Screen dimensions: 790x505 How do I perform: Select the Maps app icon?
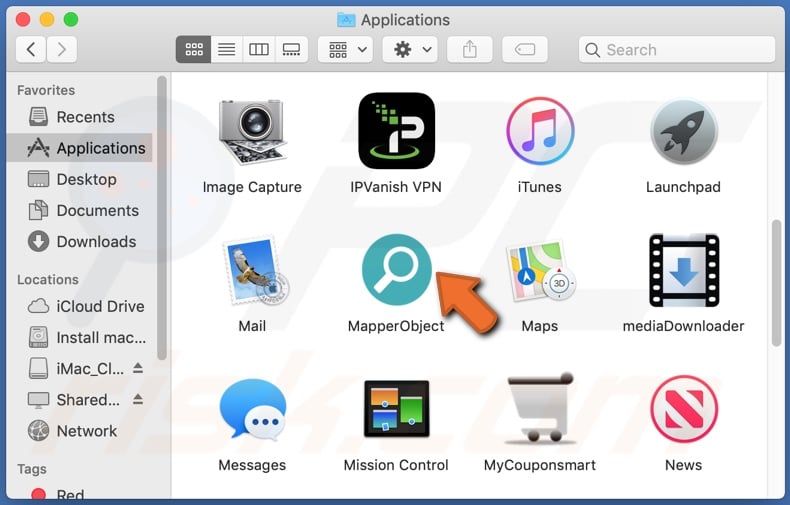pos(541,271)
